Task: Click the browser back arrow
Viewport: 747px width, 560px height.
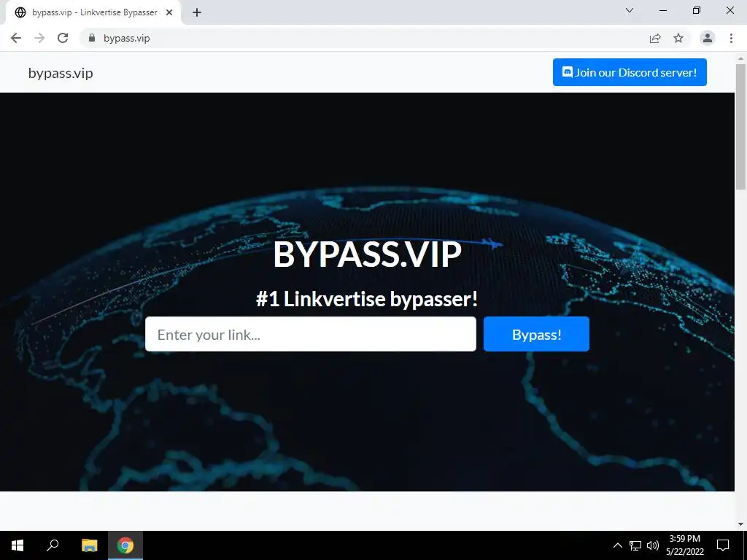Action: click(x=16, y=38)
